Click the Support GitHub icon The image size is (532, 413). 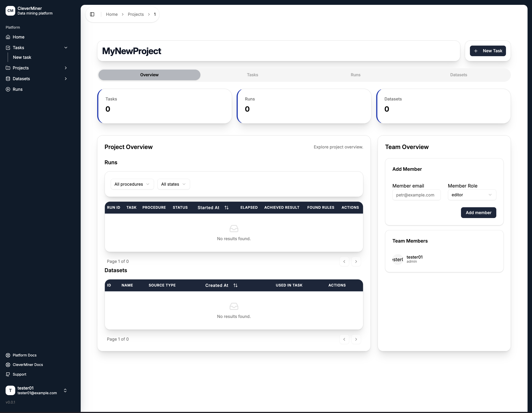tap(8, 374)
